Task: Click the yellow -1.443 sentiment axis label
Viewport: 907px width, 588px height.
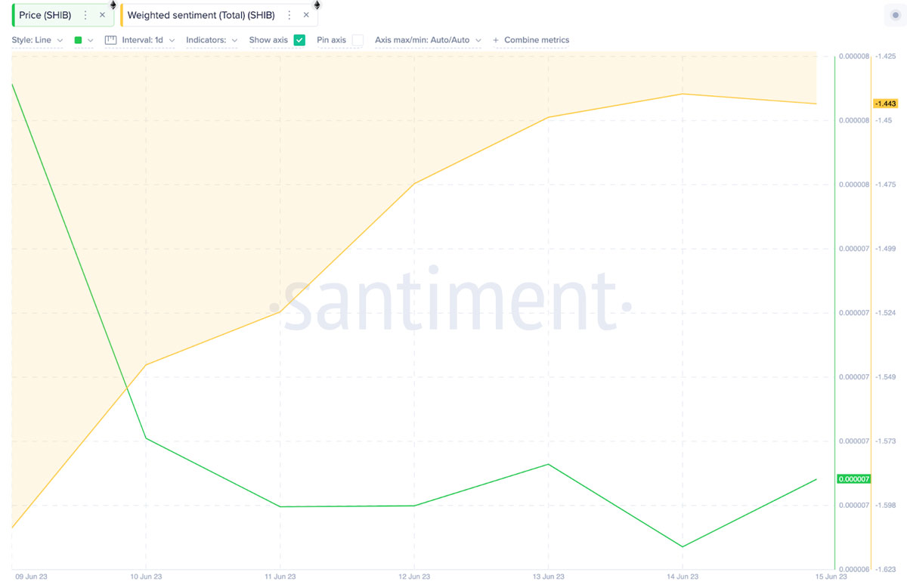Action: coord(884,104)
